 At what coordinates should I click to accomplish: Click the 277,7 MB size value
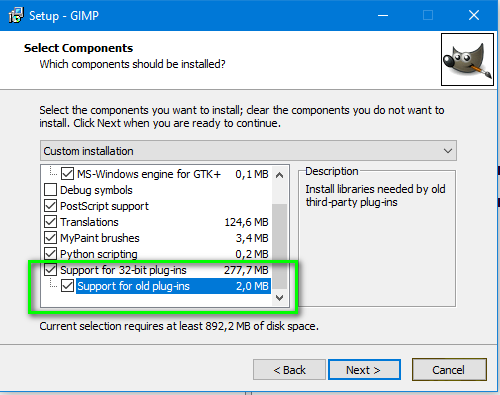(246, 270)
